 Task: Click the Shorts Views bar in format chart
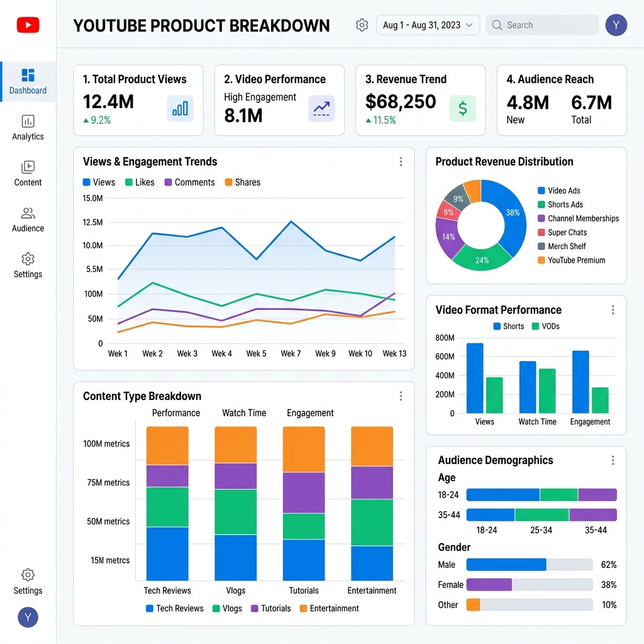(475, 378)
